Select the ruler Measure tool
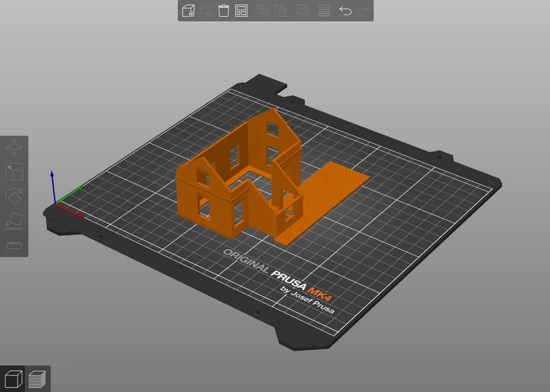 point(14,245)
